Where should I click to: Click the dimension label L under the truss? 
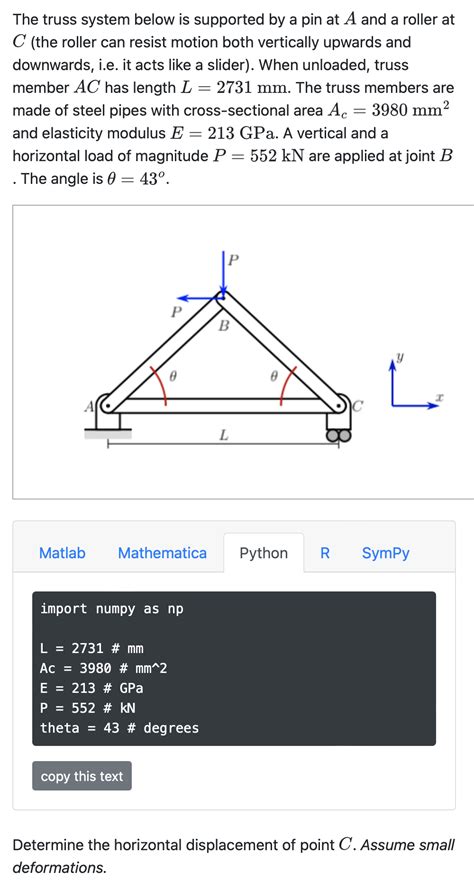tap(224, 435)
